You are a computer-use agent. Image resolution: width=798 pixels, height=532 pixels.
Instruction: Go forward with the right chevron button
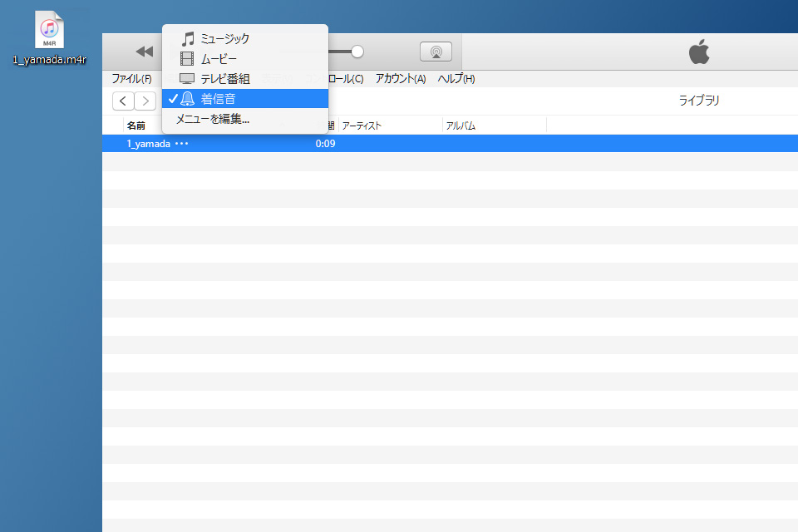(145, 101)
